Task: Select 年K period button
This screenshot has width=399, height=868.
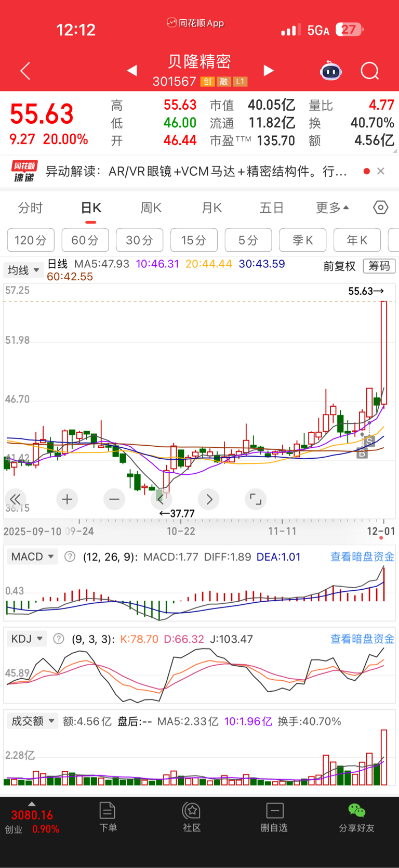Action: coord(357,240)
